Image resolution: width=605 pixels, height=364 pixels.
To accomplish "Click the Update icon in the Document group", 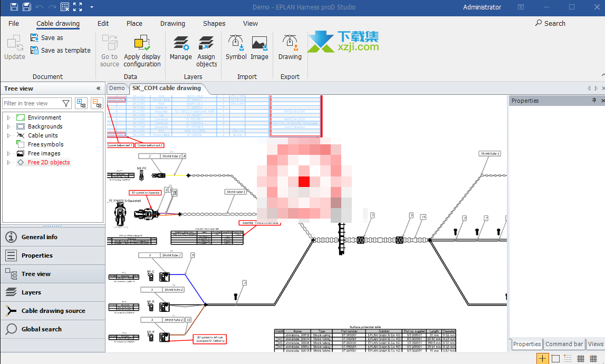I will pos(15,47).
